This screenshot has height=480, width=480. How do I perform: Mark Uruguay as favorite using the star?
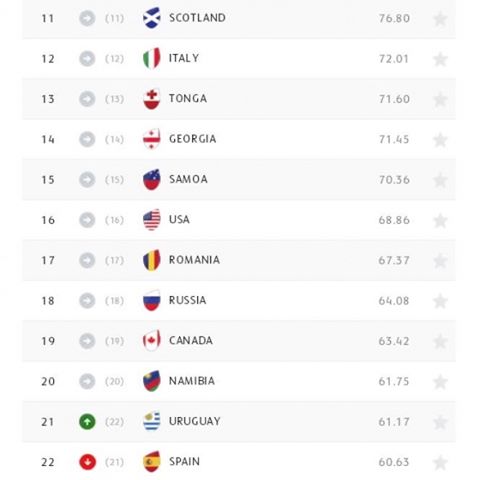click(440, 422)
